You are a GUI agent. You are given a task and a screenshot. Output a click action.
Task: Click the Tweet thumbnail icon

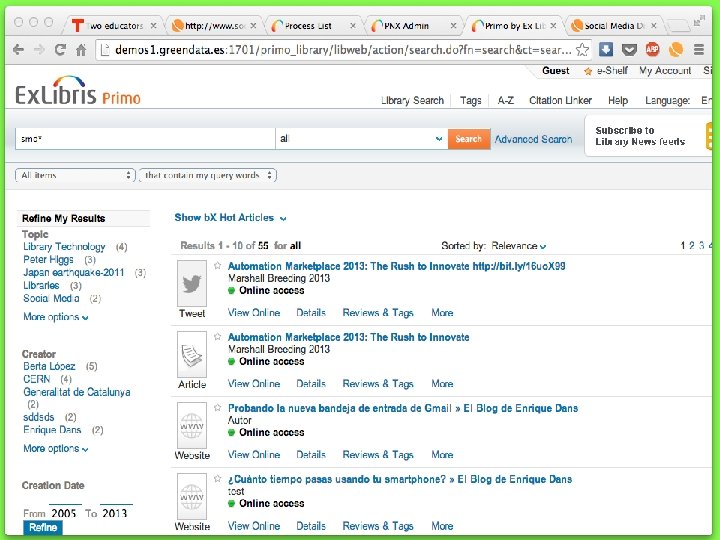tap(192, 284)
